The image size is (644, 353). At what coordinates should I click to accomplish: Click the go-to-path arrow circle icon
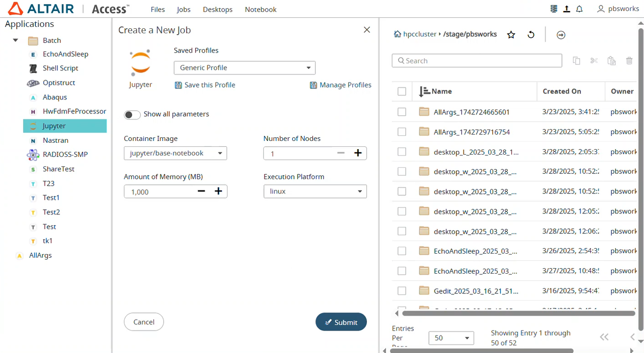coord(561,35)
